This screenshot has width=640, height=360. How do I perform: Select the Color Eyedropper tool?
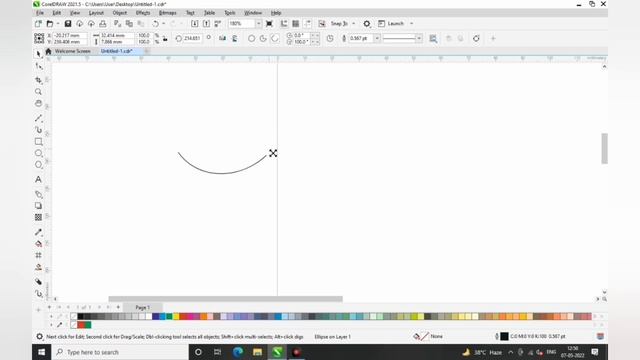tap(38, 232)
